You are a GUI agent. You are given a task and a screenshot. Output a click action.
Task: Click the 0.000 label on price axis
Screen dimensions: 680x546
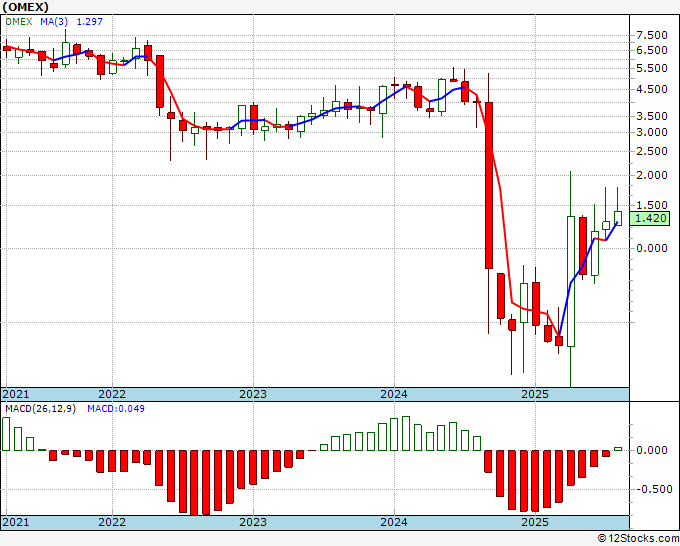tap(651, 248)
